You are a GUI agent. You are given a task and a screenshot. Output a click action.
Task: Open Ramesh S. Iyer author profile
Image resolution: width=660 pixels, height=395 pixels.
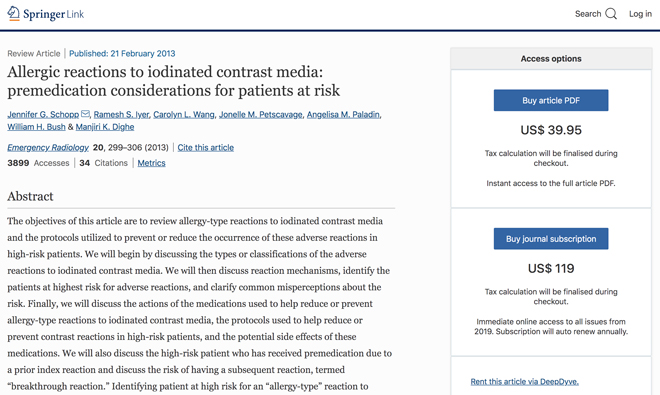tap(121, 115)
